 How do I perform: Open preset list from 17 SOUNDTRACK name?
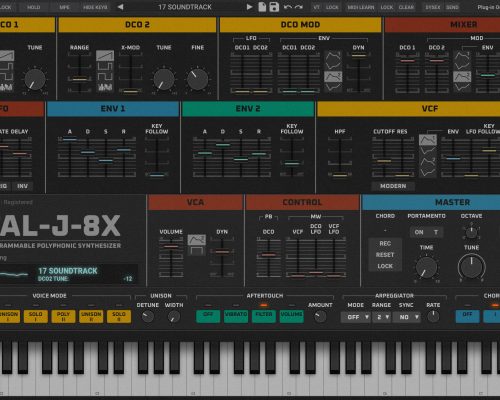click(x=185, y=7)
